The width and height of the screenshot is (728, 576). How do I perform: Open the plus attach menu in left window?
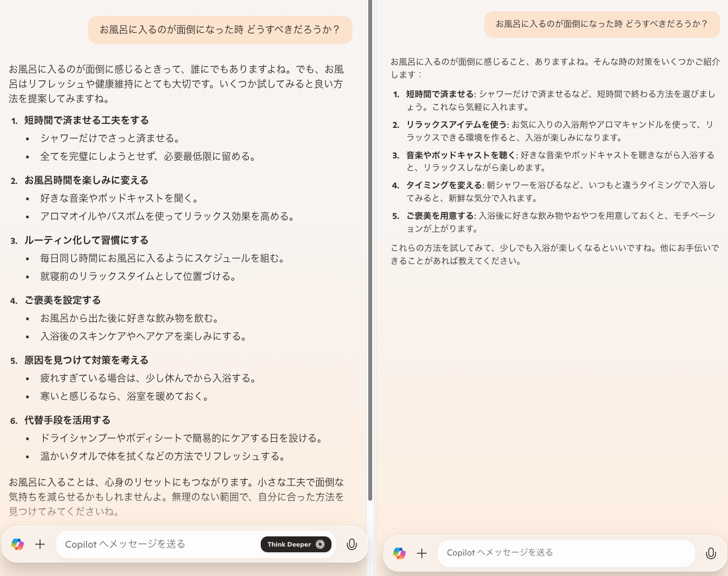[40, 544]
